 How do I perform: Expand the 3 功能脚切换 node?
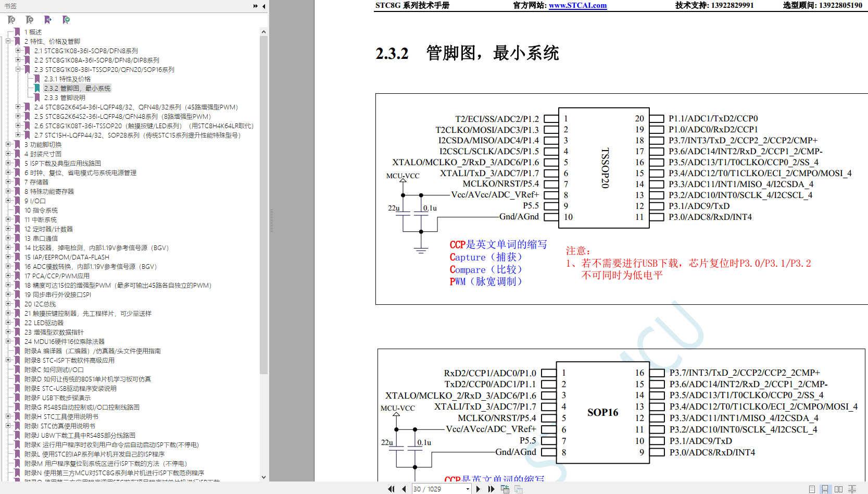click(8, 144)
